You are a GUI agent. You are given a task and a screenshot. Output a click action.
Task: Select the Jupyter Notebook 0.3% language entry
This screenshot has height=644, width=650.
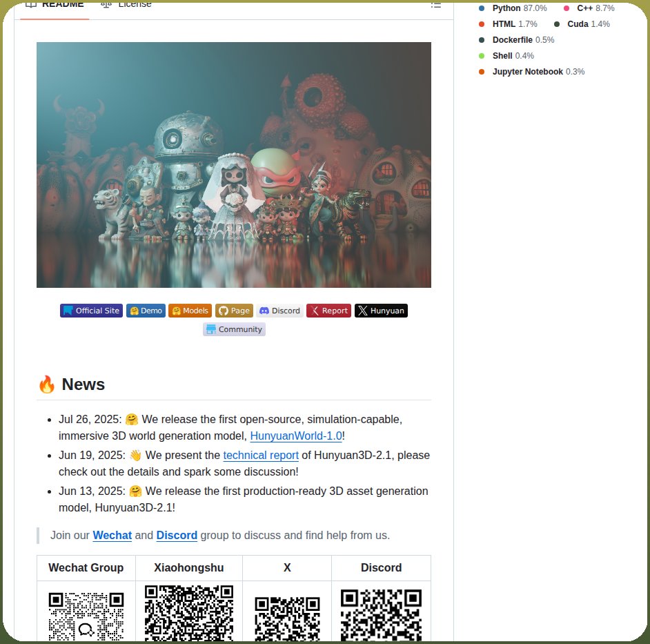pyautogui.click(x=531, y=71)
